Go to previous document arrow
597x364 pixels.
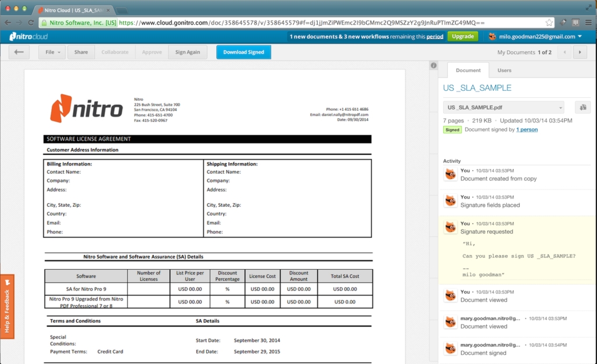564,52
